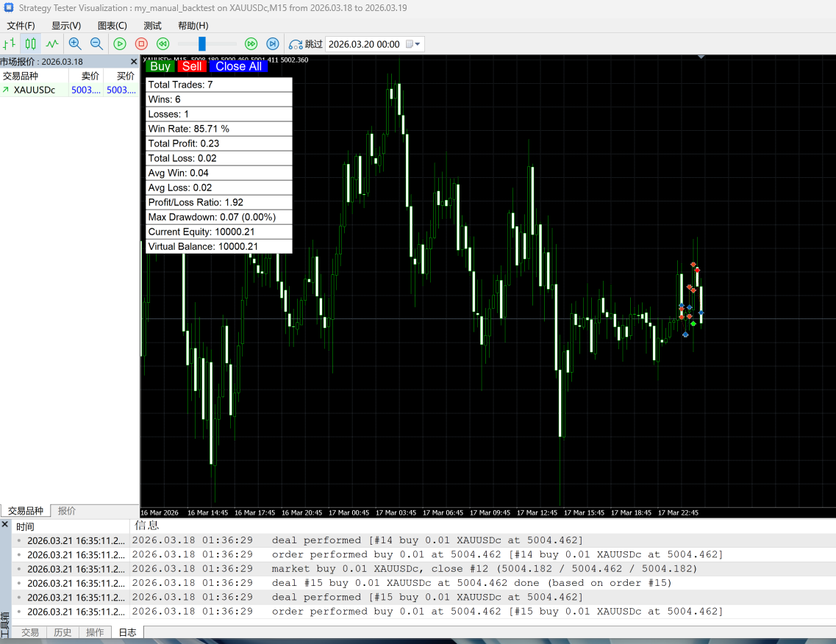This screenshot has height=644, width=836.
Task: Click the Virtual Balance: 10000.21 label
Action: (x=218, y=246)
